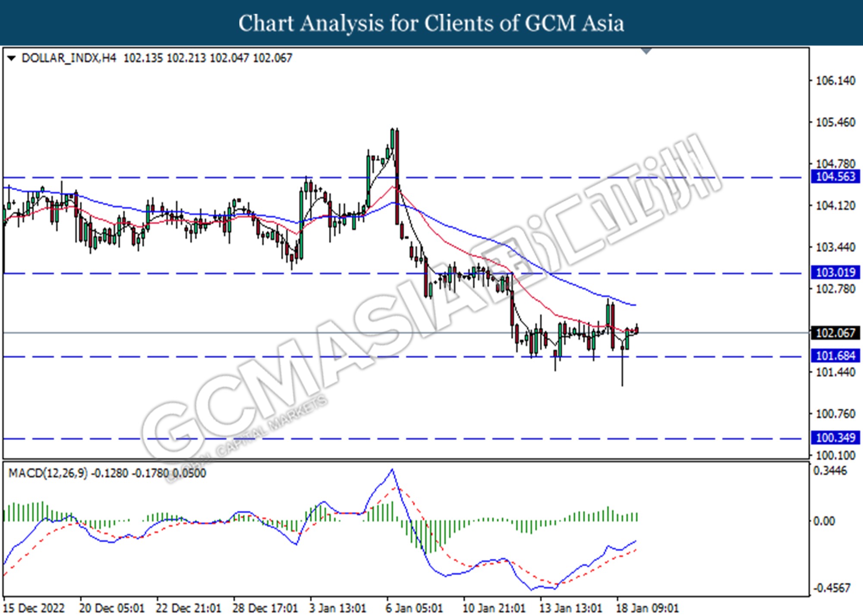The image size is (863, 616).
Task: Select the MACD(12,26,9) indicator label
Action: tap(48, 473)
